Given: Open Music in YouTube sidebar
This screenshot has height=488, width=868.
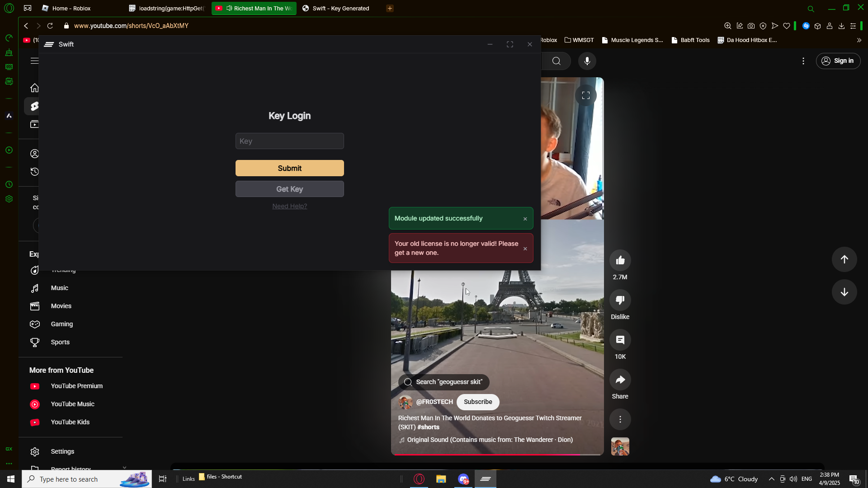Looking at the screenshot, I should pos(59,288).
